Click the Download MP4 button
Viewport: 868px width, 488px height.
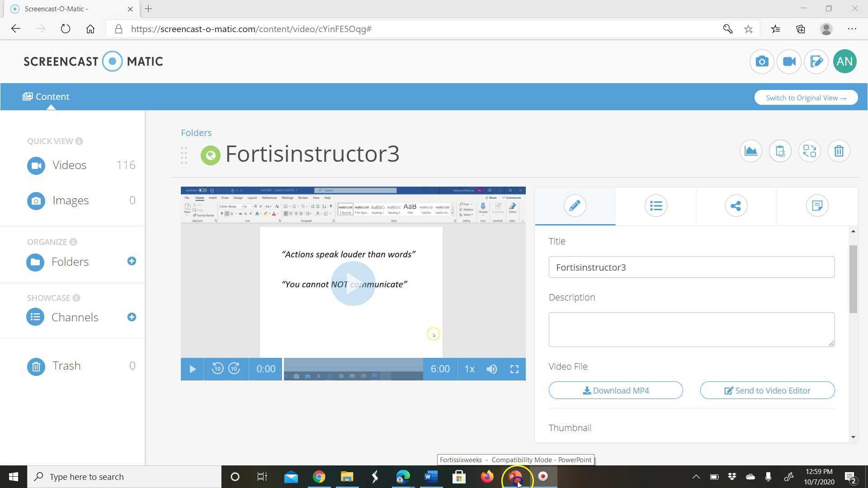coord(616,390)
